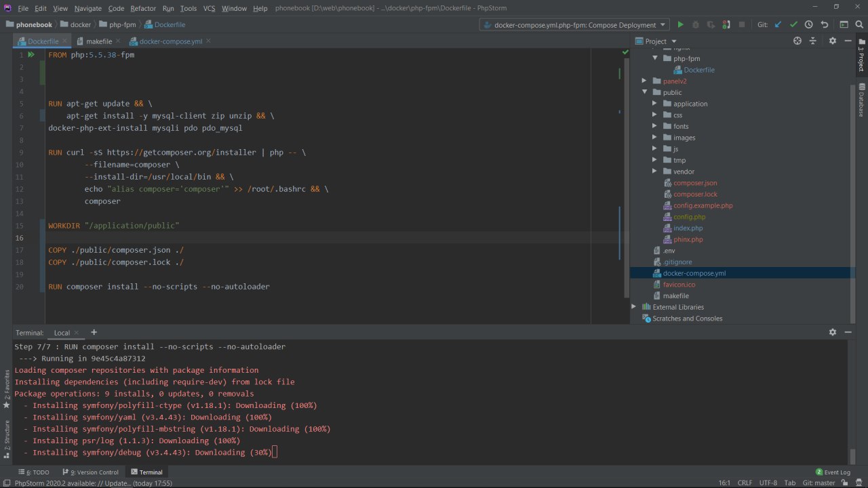Open the VCS menu

209,8
